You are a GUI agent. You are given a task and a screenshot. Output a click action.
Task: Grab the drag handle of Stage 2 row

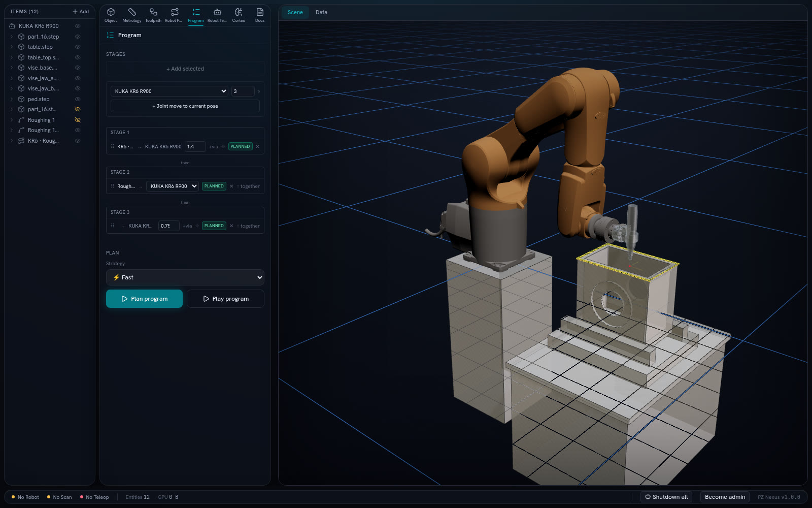click(x=113, y=186)
